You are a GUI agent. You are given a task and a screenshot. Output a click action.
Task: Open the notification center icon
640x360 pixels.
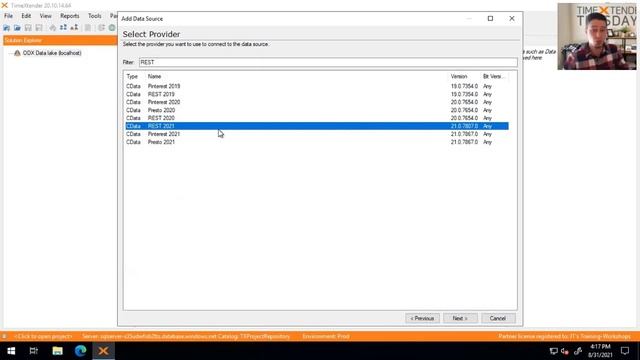pyautogui.click(x=625, y=351)
